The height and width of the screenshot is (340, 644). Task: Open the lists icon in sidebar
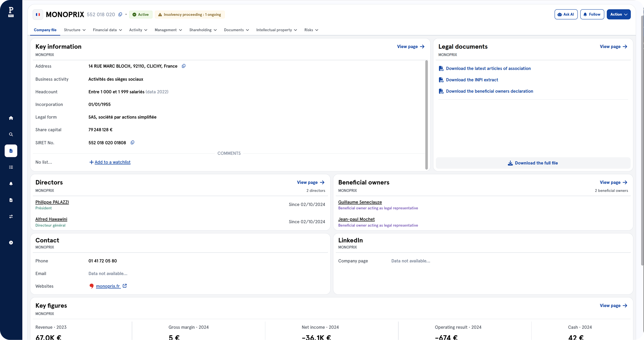[x=11, y=167]
